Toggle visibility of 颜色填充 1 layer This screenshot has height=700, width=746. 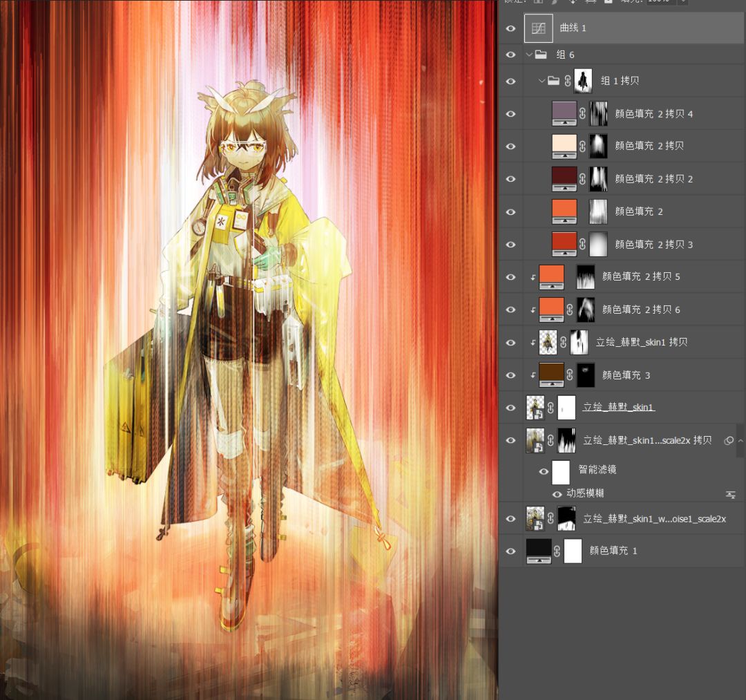[x=510, y=551]
